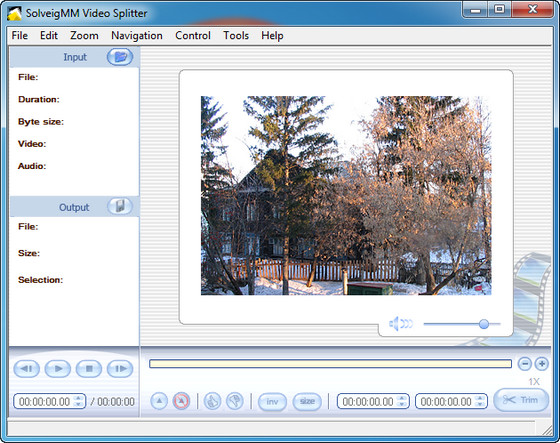Toggle the inv selection button
Image resolution: width=560 pixels, height=443 pixels.
click(x=272, y=402)
